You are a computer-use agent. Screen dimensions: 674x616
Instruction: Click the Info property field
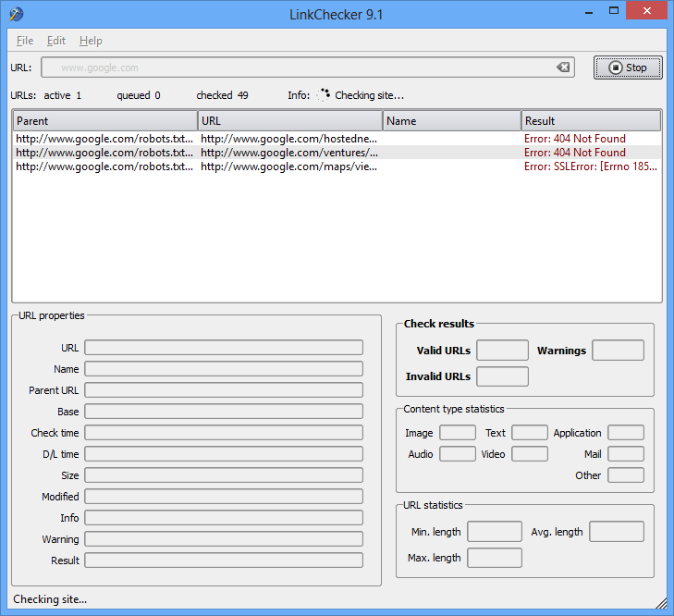(224, 517)
